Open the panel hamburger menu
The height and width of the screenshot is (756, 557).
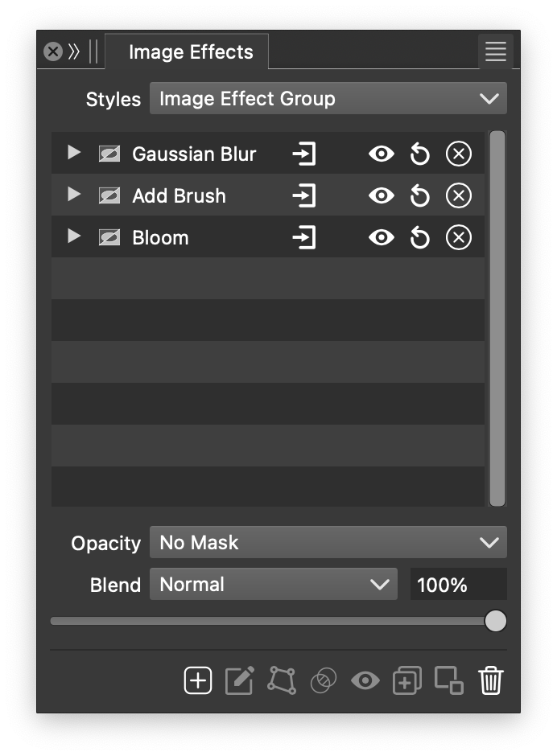point(495,52)
